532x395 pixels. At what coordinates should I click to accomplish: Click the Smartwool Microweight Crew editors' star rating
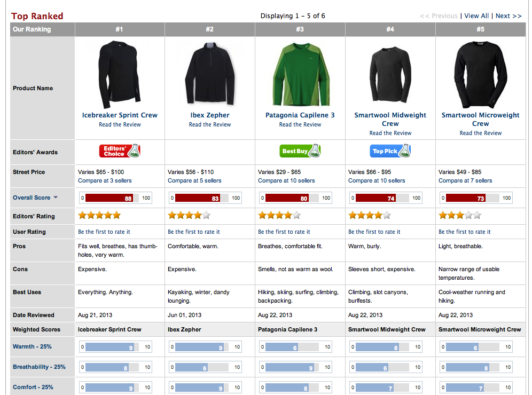tap(460, 215)
